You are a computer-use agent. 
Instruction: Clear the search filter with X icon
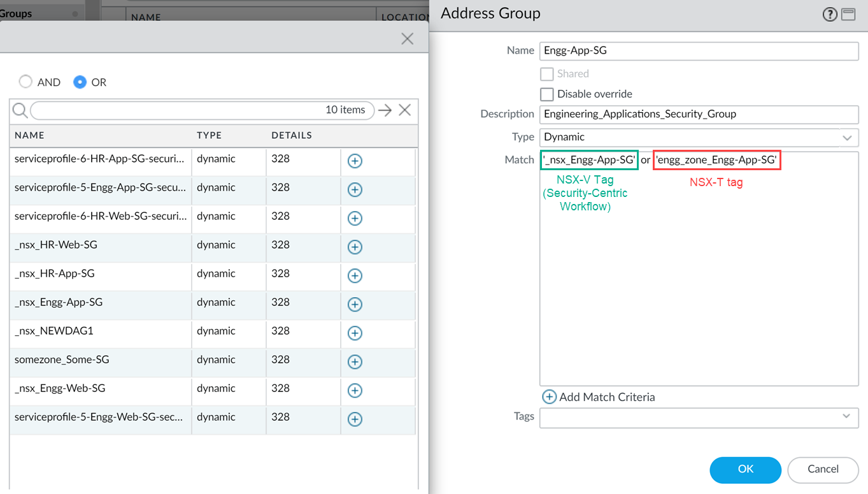[404, 110]
